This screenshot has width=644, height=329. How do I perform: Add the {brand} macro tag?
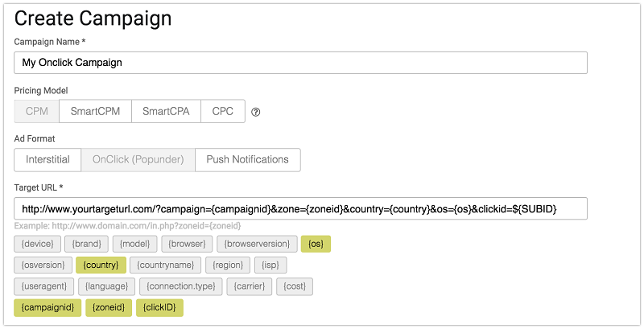click(x=87, y=244)
